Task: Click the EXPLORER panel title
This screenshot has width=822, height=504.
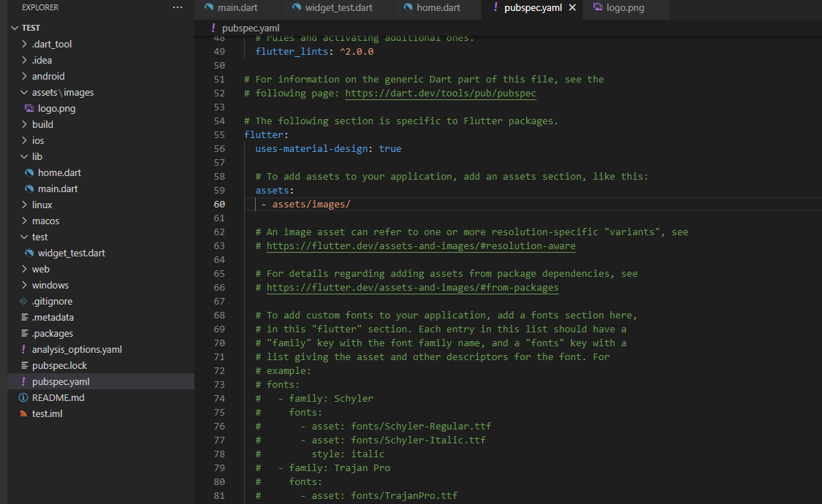Action: 40,7
